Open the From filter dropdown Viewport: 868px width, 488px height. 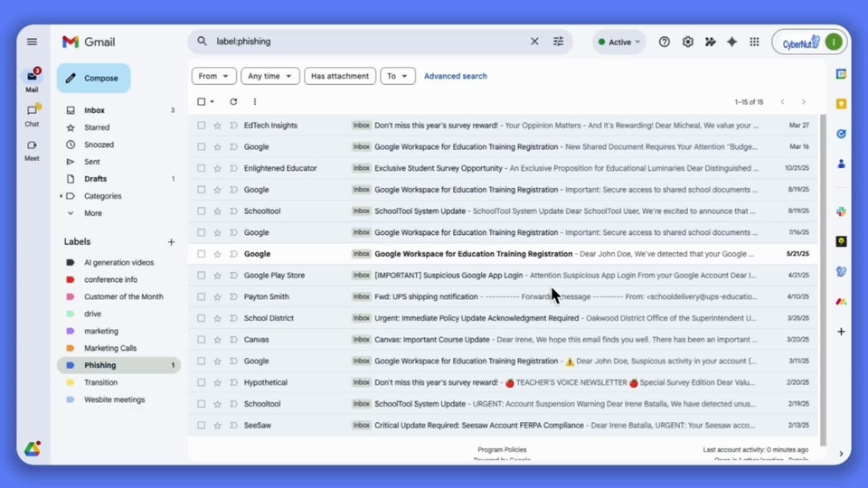(x=213, y=76)
